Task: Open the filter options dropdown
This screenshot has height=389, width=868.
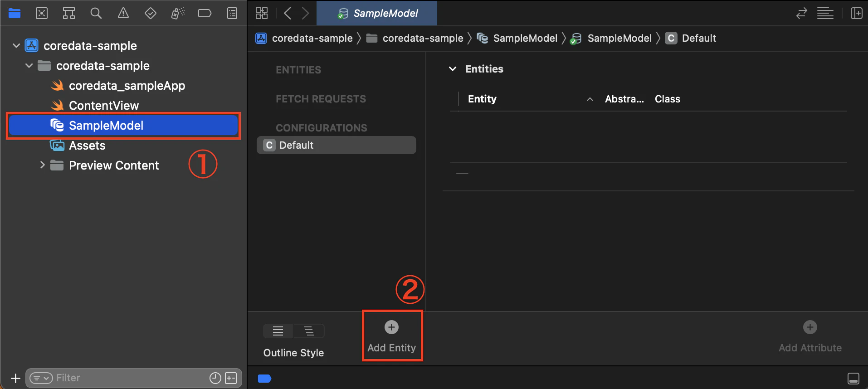Action: click(41, 378)
